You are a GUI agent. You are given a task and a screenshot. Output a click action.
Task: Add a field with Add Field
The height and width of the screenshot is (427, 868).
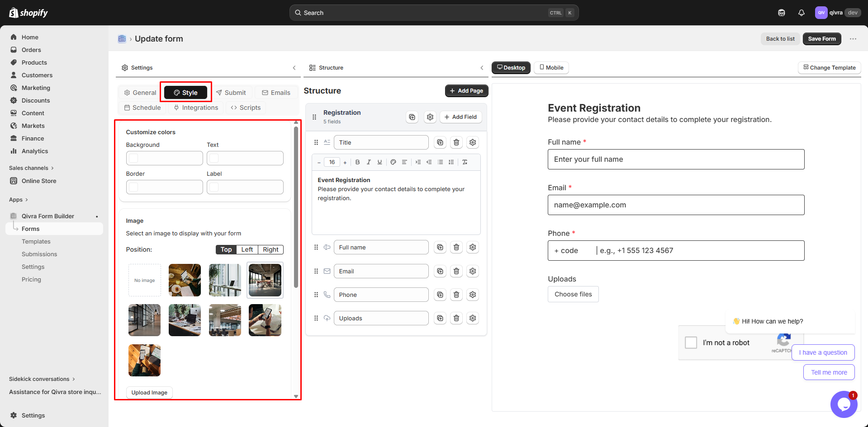tap(460, 117)
